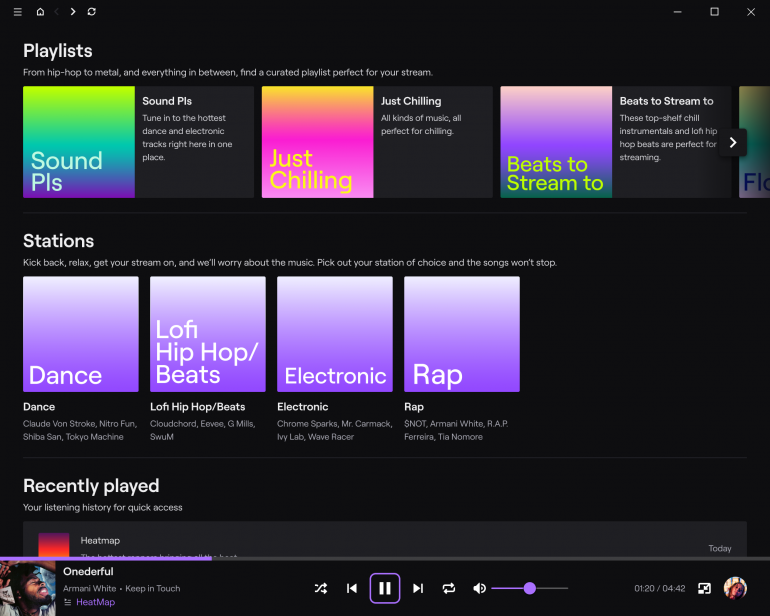Open the Just Chilling playlist
This screenshot has height=616, width=770.
[x=317, y=142]
